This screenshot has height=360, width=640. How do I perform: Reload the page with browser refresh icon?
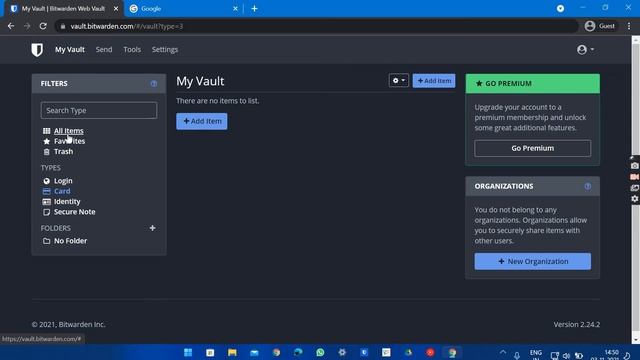pos(43,26)
